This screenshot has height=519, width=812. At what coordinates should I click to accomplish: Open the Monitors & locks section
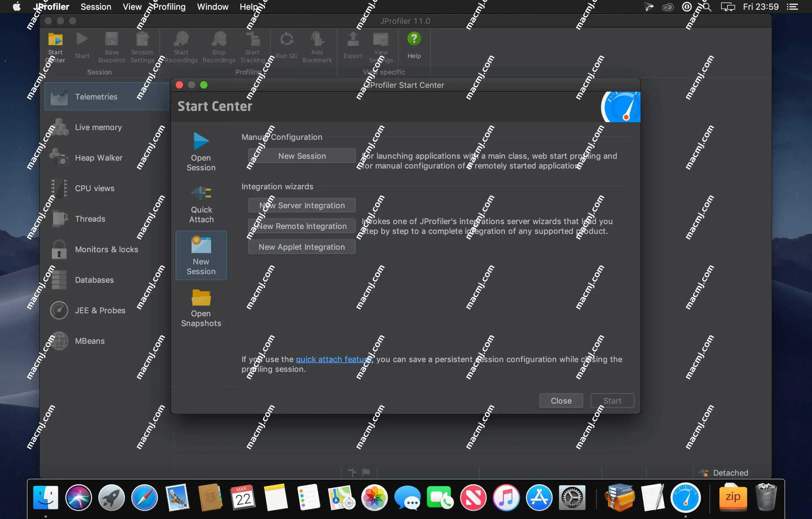(106, 249)
